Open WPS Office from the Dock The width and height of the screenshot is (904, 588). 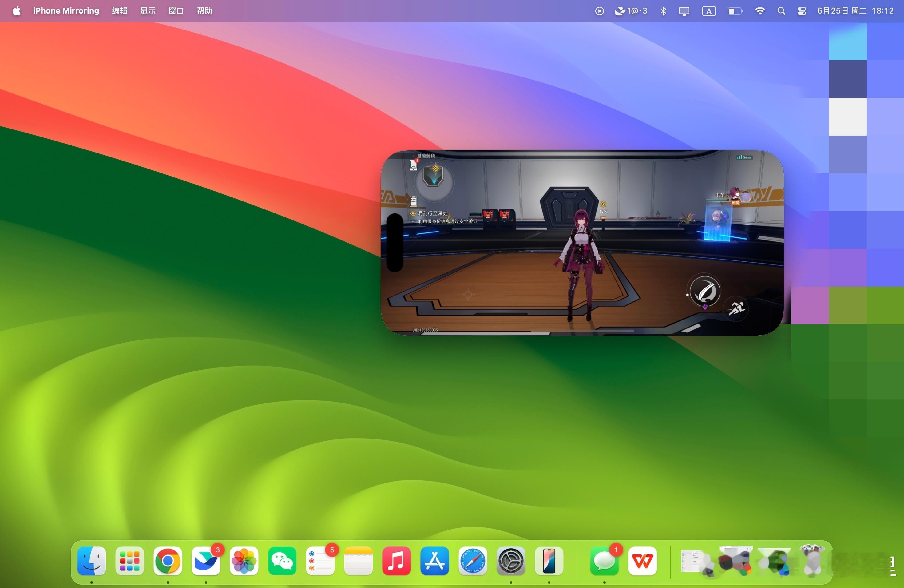pos(642,561)
